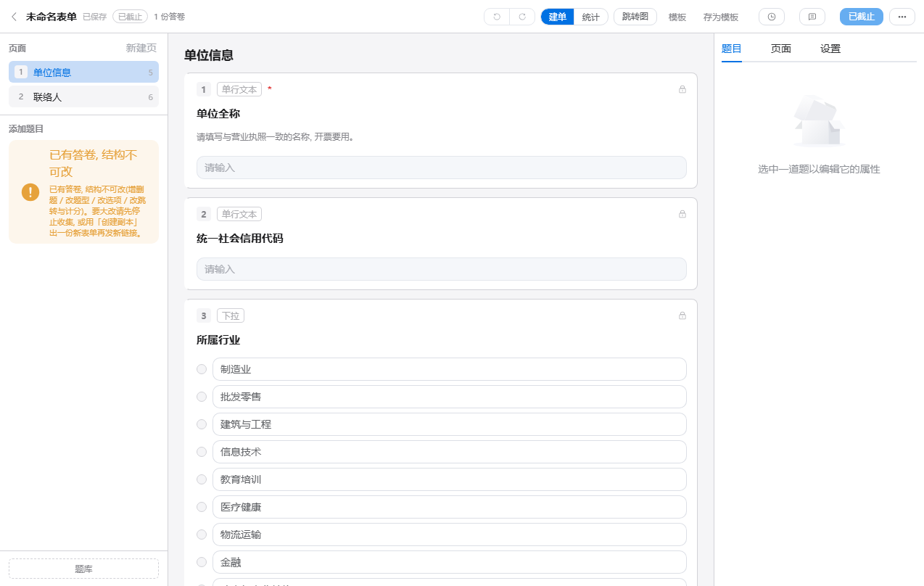This screenshot has height=586, width=924.
Task: Select the 建筑与工程 radio option
Action: tap(202, 424)
